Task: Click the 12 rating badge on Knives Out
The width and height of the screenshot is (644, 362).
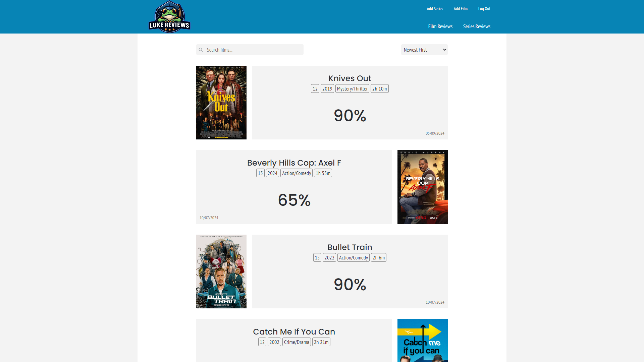Action: [x=315, y=89]
